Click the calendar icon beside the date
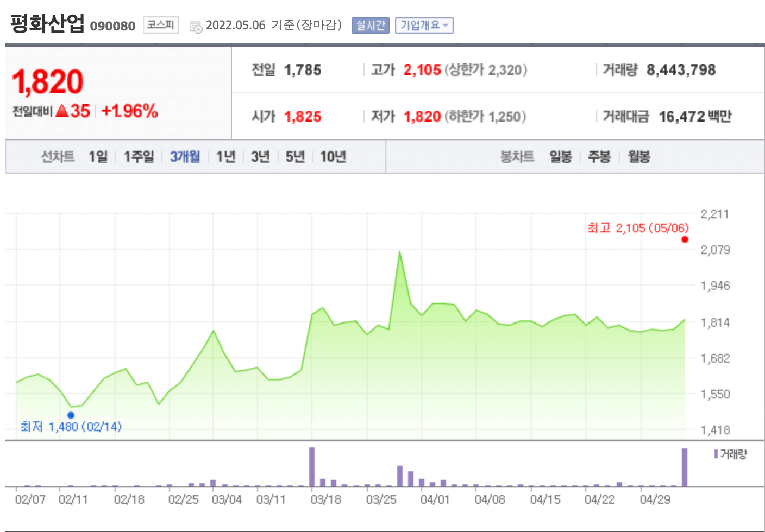Viewport: 765px width, 532px height. pyautogui.click(x=196, y=26)
